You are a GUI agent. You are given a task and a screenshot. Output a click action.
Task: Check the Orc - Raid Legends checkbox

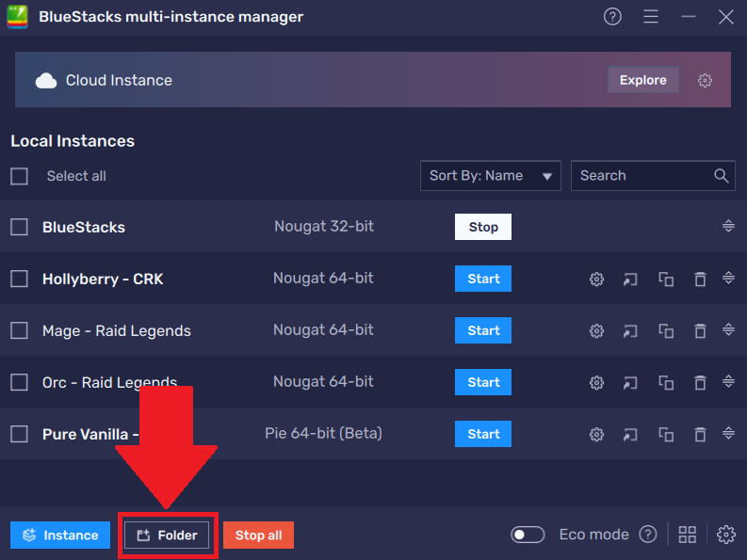19,382
